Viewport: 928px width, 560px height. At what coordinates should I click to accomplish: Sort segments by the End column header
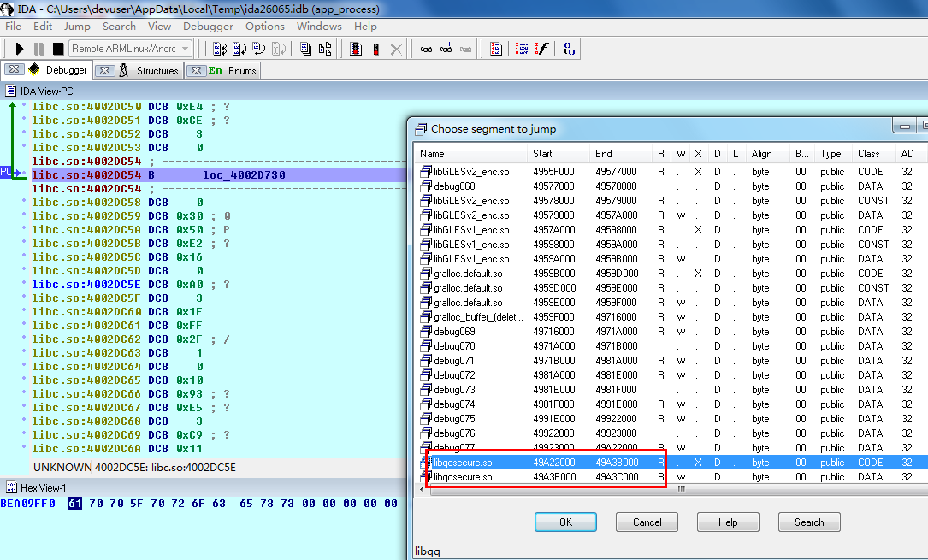coord(621,154)
